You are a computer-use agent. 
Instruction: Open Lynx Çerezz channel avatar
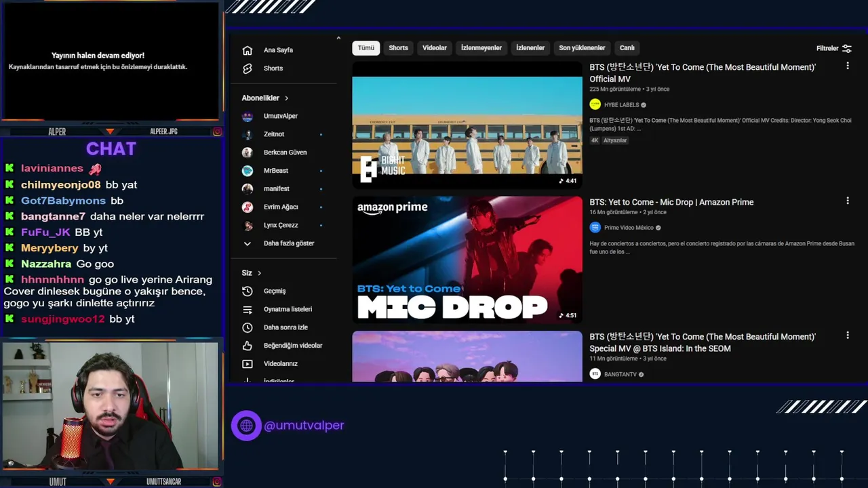point(248,225)
